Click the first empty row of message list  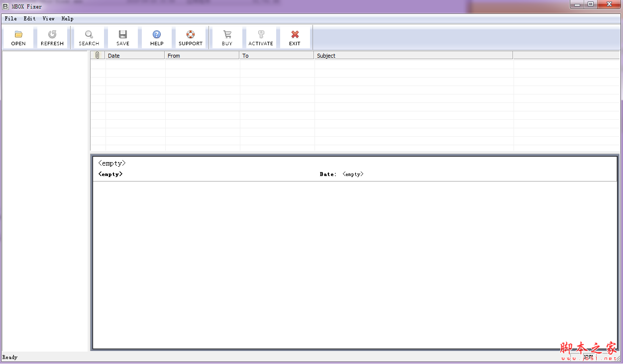click(355, 64)
